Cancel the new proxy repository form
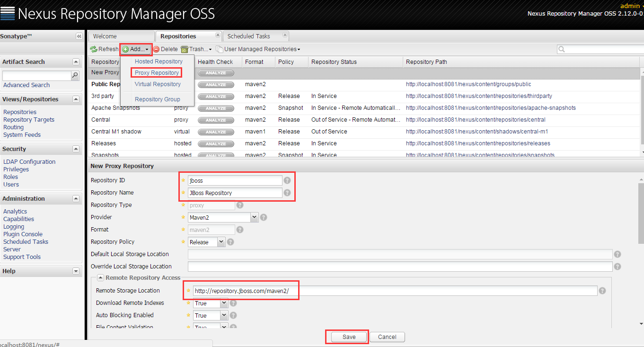Image resolution: width=644 pixels, height=347 pixels. click(x=387, y=337)
